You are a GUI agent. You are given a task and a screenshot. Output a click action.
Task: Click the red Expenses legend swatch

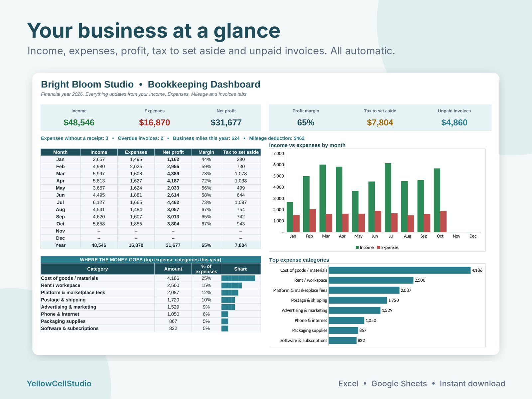tap(379, 247)
